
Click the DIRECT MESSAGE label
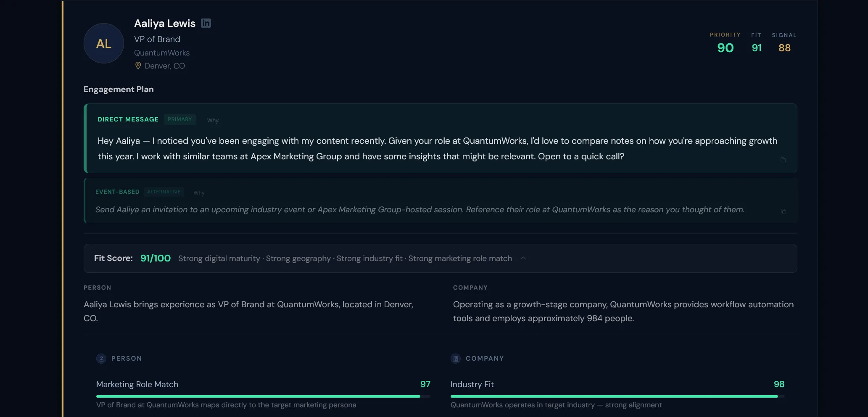[128, 119]
